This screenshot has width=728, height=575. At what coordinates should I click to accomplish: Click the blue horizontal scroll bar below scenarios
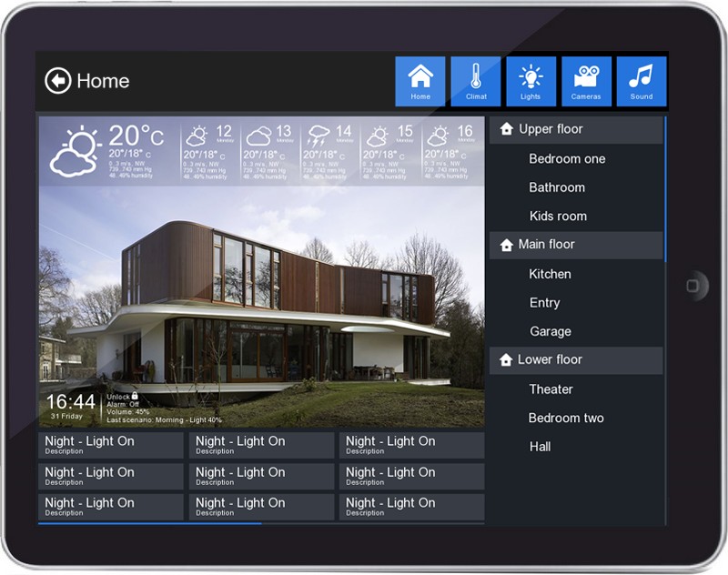(x=150, y=523)
